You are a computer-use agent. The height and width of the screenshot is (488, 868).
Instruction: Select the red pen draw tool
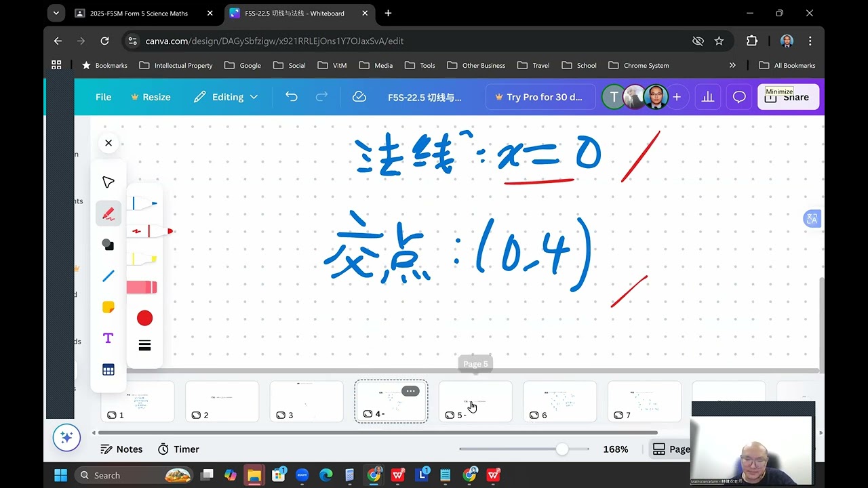(108, 213)
